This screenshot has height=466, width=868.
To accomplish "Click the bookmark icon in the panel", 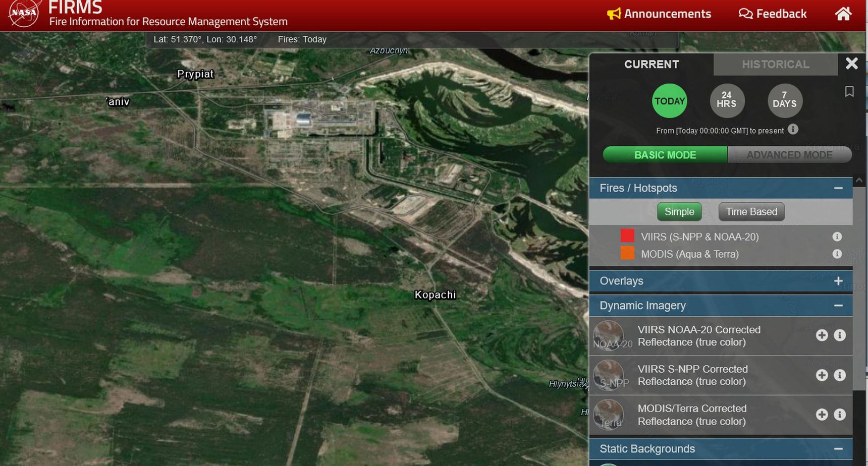I will tap(849, 91).
